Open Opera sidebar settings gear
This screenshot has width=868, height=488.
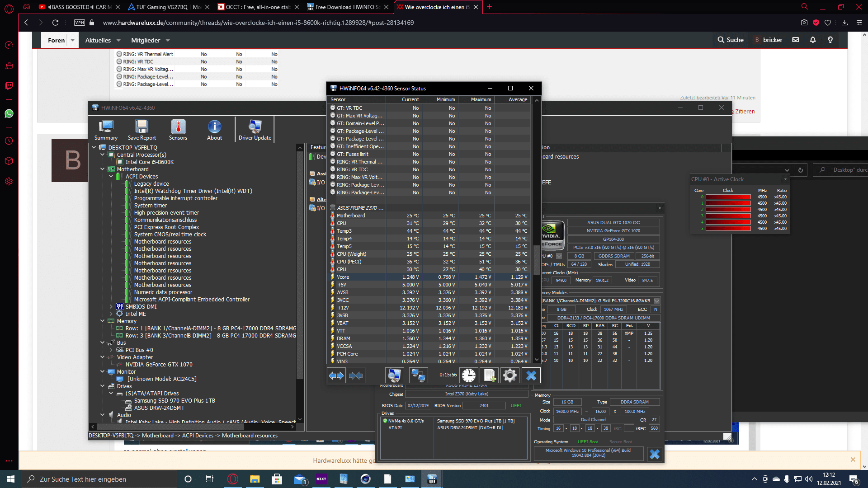coord(9,182)
